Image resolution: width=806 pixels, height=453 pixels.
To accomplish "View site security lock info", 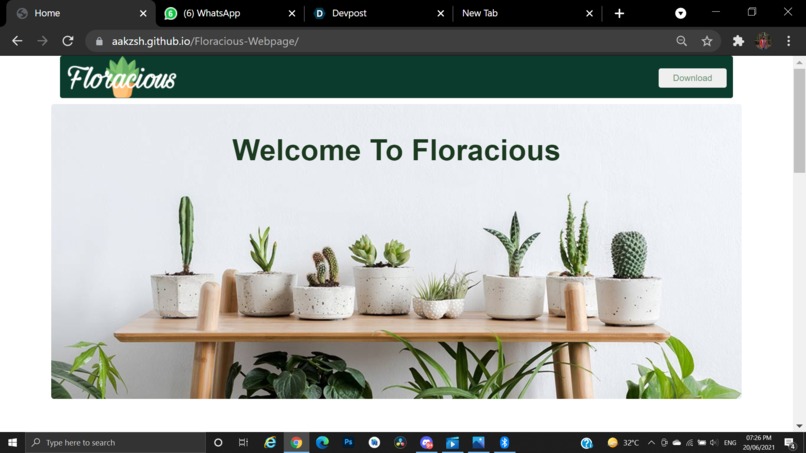I will (99, 41).
